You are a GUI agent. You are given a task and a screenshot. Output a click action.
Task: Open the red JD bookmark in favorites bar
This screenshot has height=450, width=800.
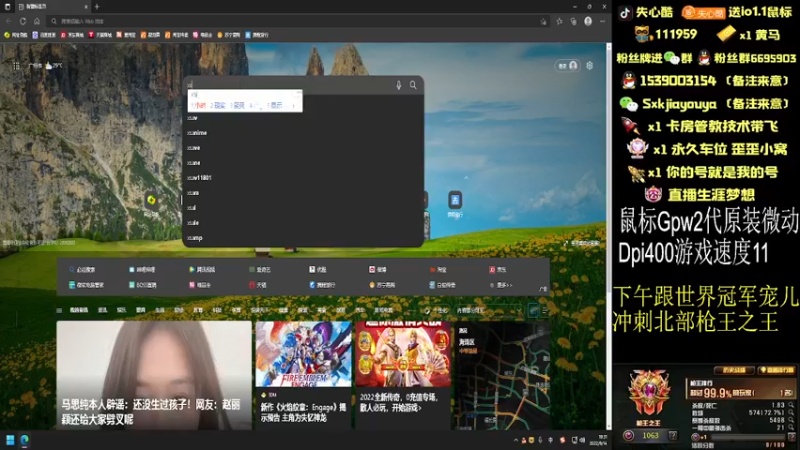click(72, 35)
